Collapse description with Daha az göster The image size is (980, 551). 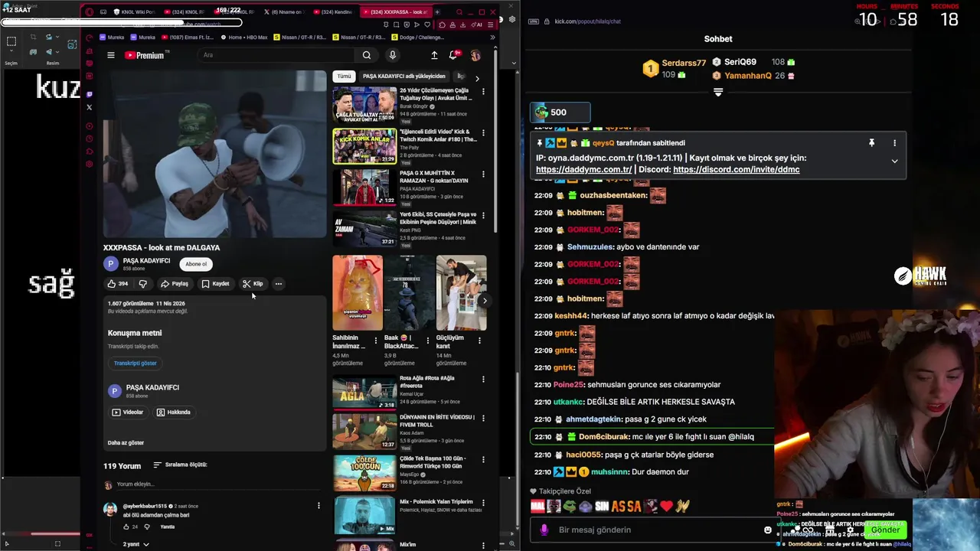click(x=126, y=442)
